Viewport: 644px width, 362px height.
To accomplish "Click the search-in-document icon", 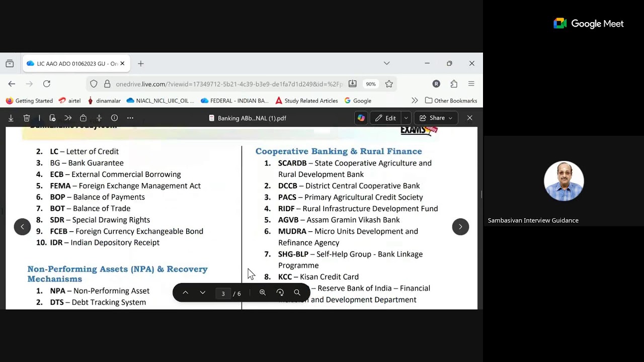I will 297,293.
